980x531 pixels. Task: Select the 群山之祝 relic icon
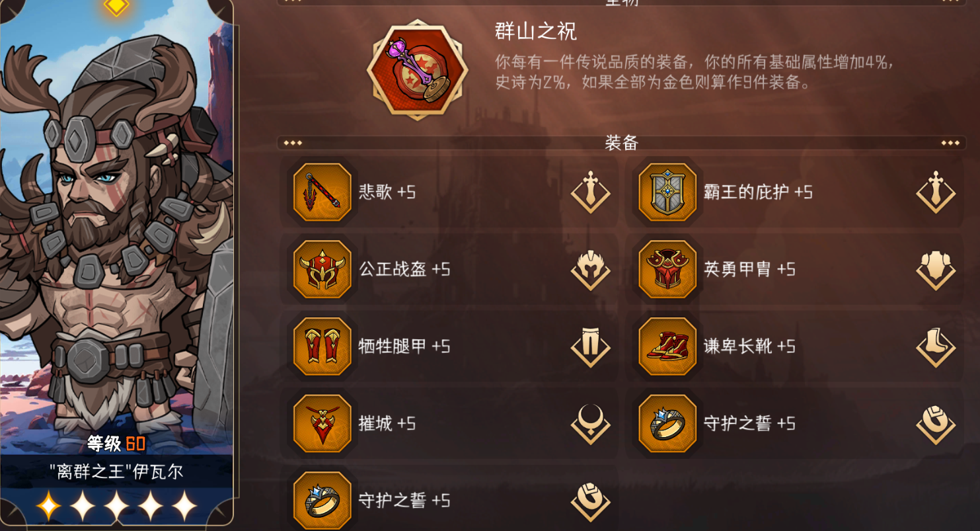(x=418, y=70)
